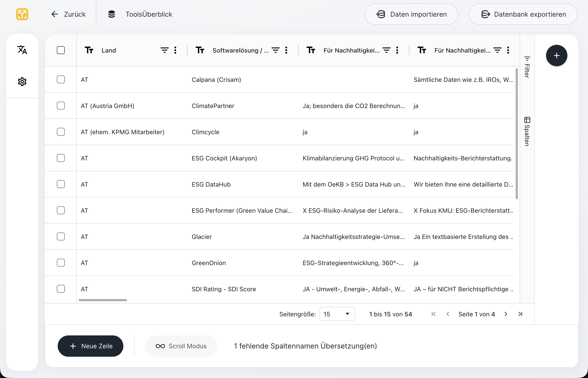Screen dimensions: 588x378
Task: Select the Glacier row checkbox
Action: pos(61,237)
